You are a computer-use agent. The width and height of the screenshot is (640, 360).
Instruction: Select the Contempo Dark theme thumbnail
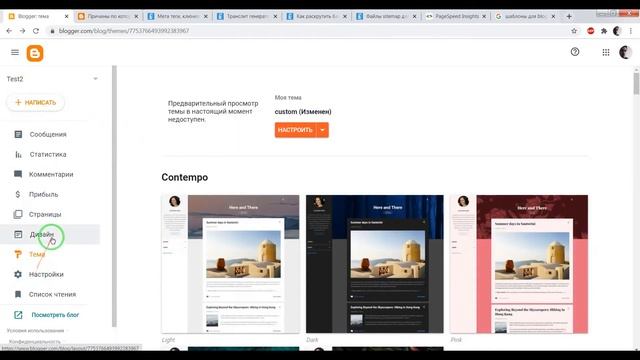[375, 264]
